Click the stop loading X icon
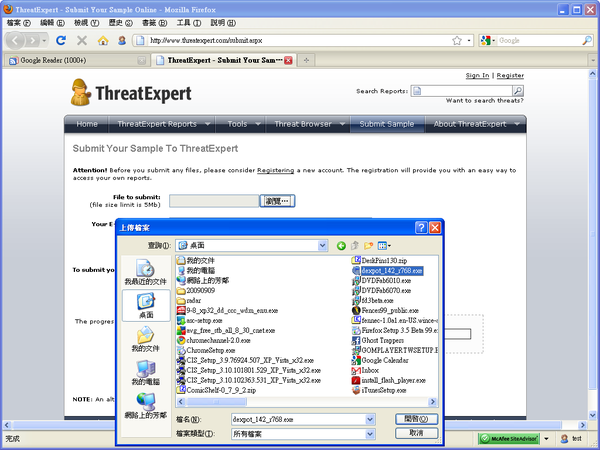The image size is (600, 450). (82, 40)
